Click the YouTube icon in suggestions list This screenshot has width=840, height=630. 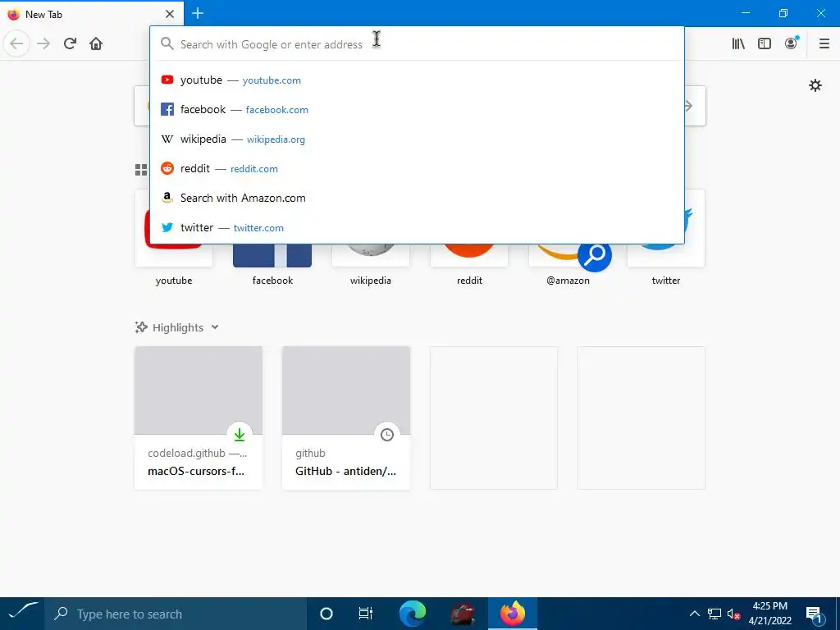pos(167,80)
